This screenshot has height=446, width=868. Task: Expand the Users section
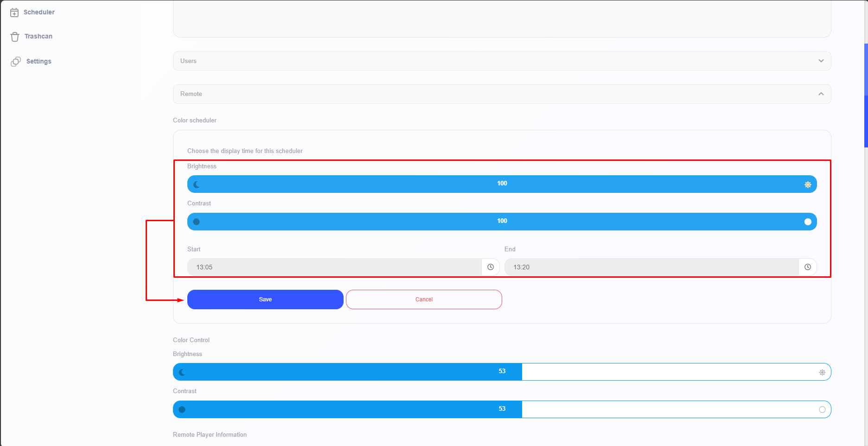[502, 61]
